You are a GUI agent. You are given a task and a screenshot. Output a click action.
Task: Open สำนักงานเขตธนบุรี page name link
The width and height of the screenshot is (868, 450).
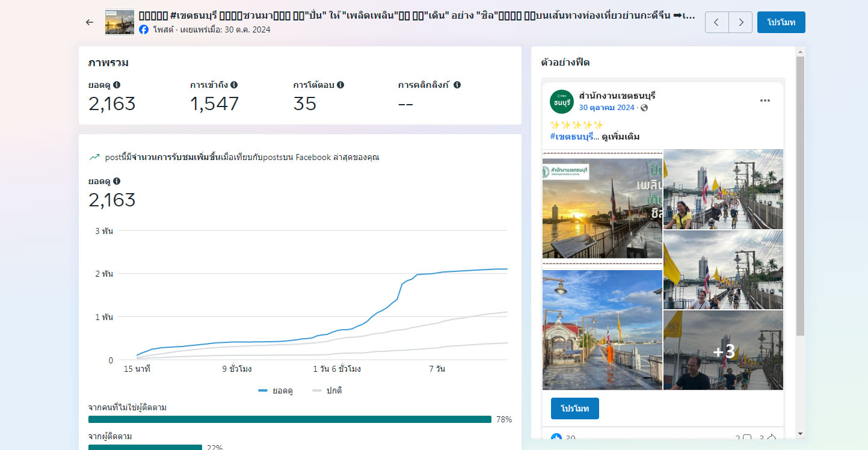click(x=617, y=96)
